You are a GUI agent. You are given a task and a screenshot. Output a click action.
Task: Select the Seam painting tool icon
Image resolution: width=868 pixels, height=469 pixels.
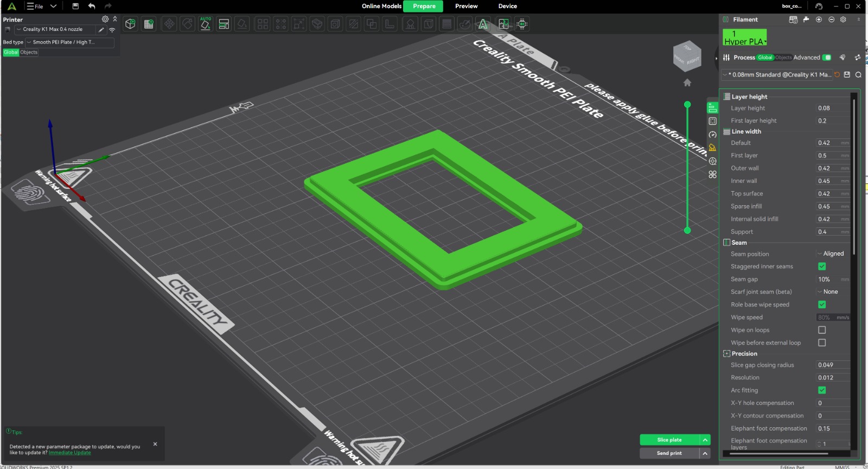tap(429, 24)
